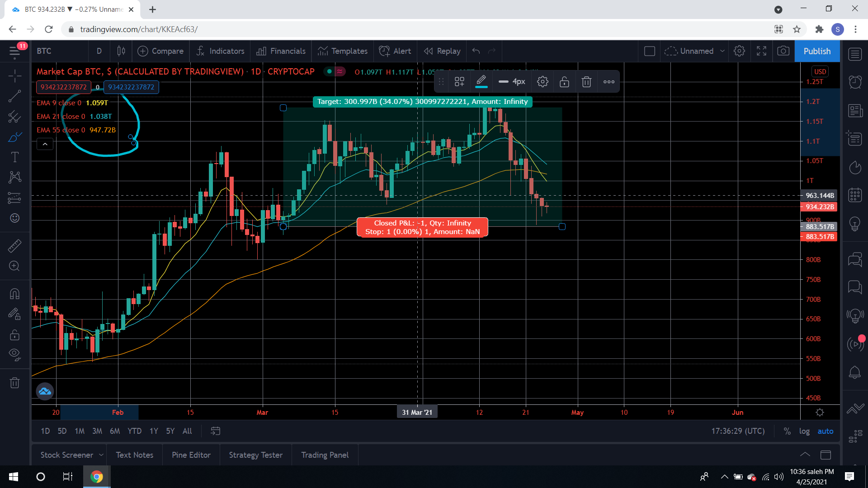Open the Trading Panel tab

click(x=325, y=455)
